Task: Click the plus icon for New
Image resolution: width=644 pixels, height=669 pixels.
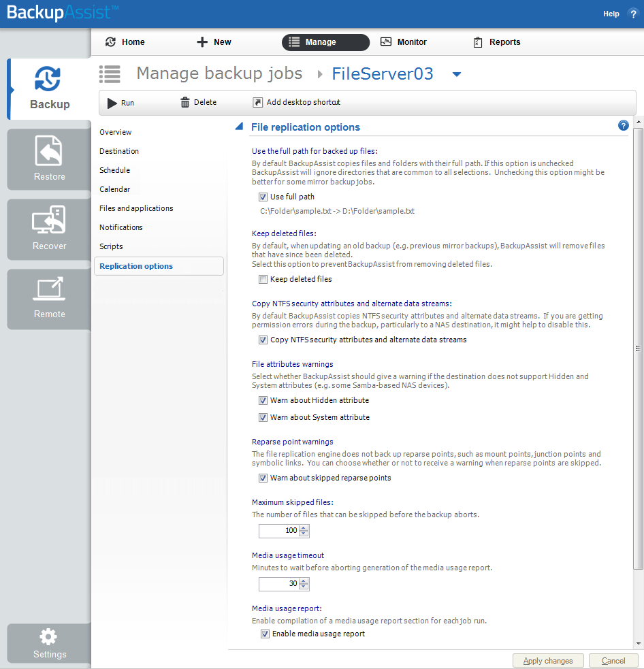Action: click(202, 42)
